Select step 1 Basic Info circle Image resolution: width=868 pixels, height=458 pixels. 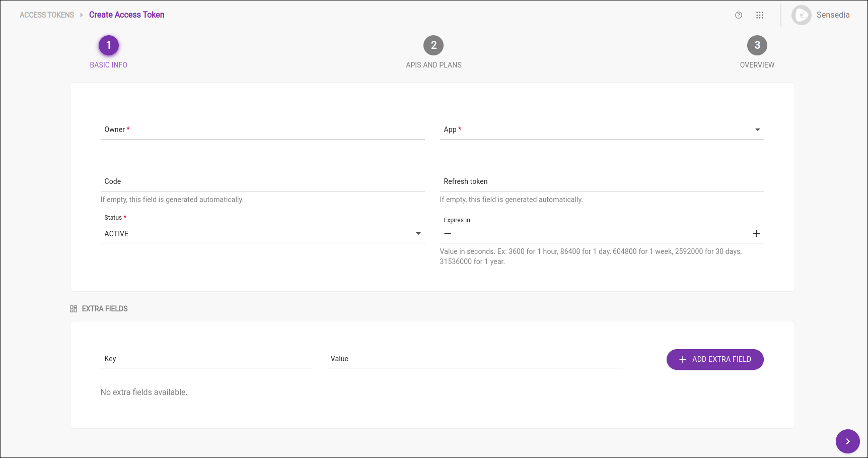(108, 45)
